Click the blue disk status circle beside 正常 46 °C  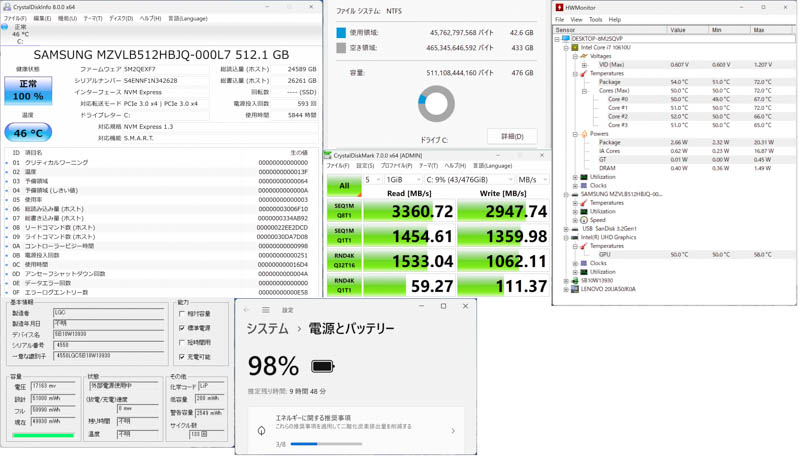click(5, 27)
